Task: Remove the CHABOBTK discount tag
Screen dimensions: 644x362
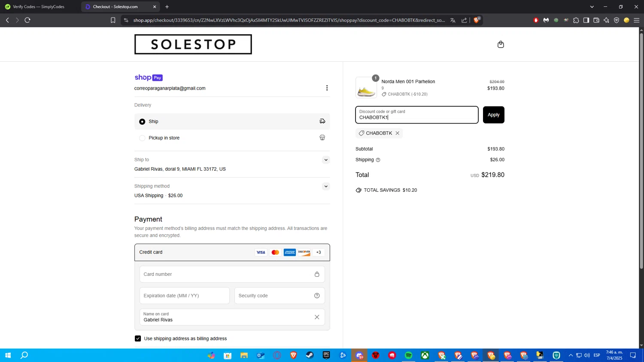Action: (398, 133)
